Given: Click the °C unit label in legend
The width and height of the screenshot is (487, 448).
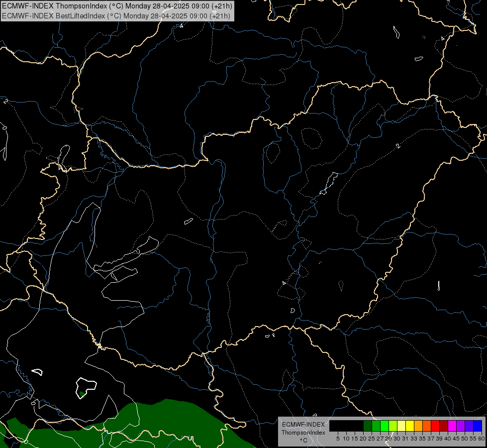Looking at the screenshot, I should [304, 441].
